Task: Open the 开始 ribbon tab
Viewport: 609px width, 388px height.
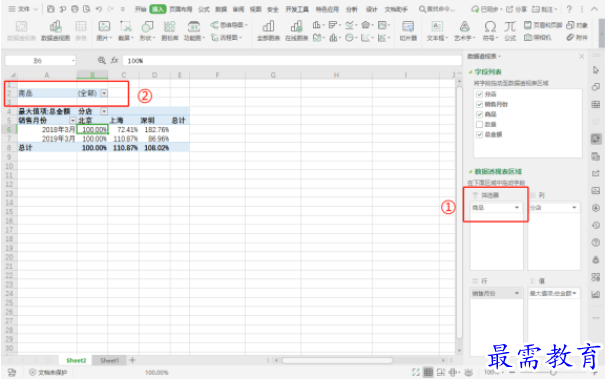Action: (140, 9)
